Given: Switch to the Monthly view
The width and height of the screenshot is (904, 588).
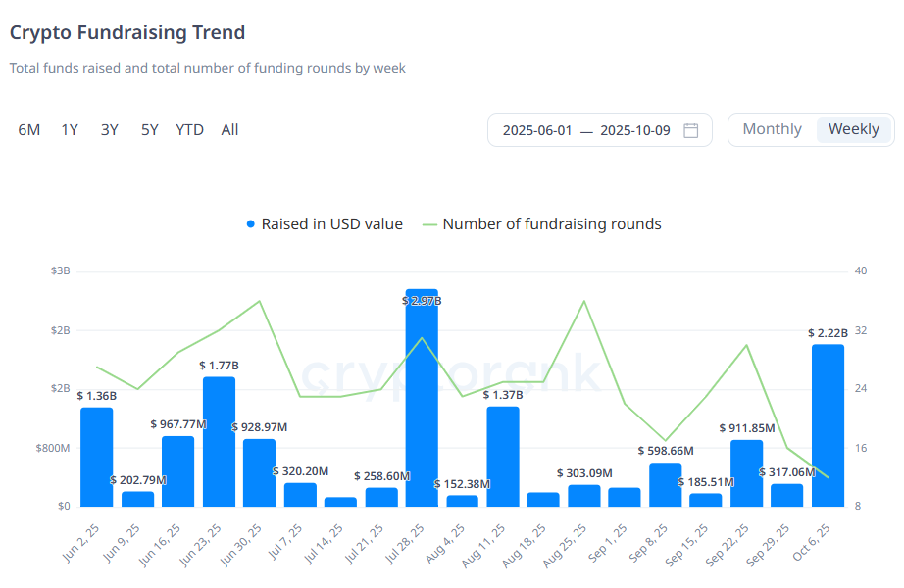Looking at the screenshot, I should [x=772, y=129].
